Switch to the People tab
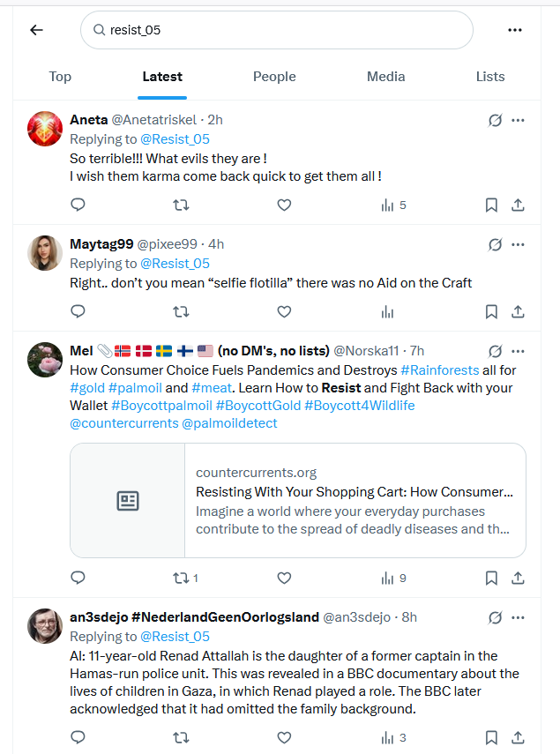 pos(274,77)
